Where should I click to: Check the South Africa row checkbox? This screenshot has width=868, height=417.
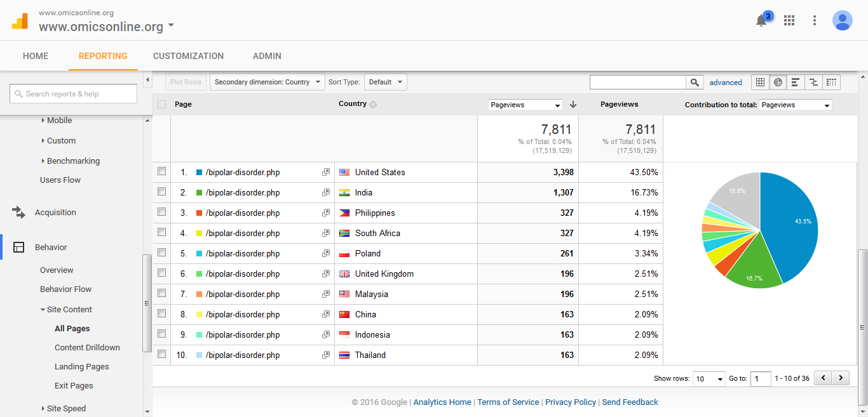pos(161,232)
